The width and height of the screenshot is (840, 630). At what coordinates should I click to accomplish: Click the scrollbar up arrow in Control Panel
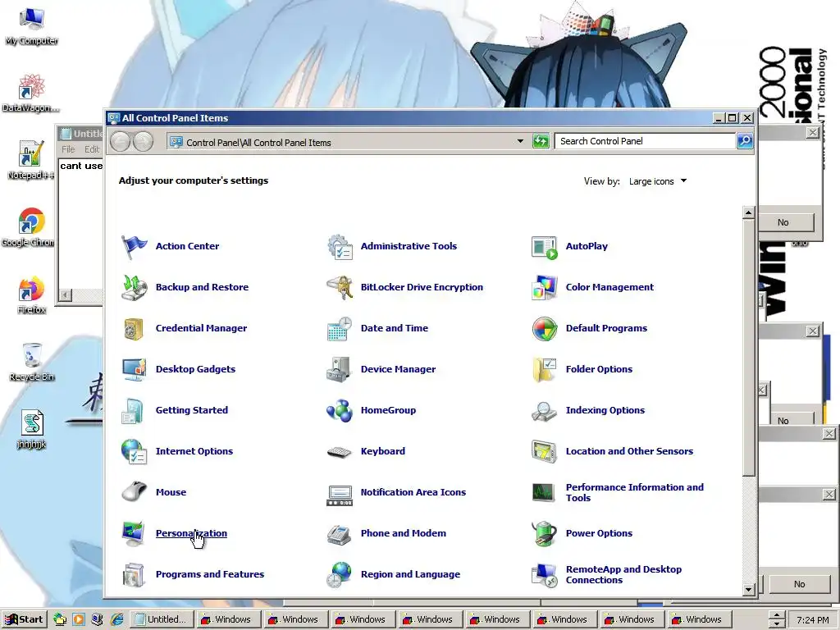tap(749, 212)
